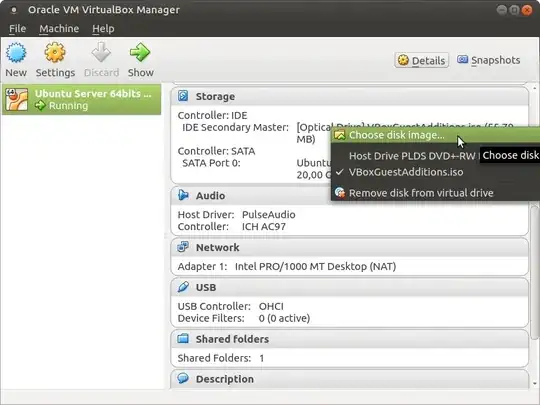Click the New virtual machine icon
The image size is (540, 405).
pos(16,53)
